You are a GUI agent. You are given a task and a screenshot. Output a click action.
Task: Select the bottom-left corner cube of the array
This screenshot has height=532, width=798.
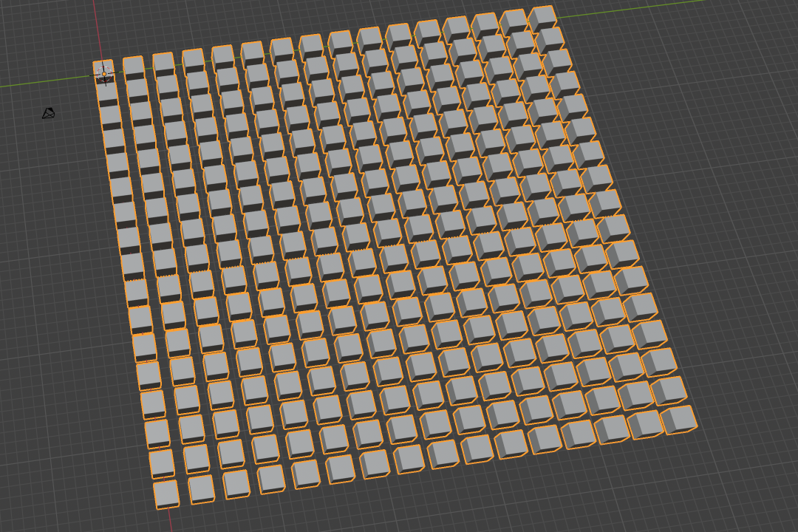coord(166,494)
